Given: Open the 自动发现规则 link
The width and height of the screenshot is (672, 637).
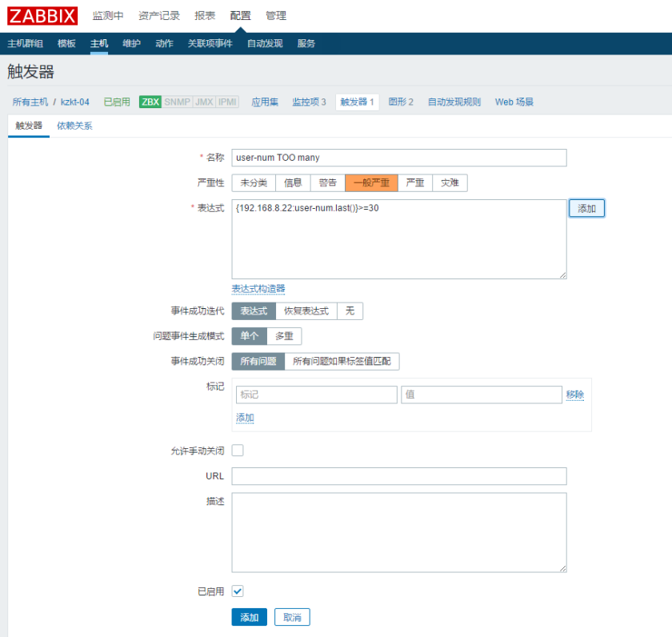Looking at the screenshot, I should [454, 102].
